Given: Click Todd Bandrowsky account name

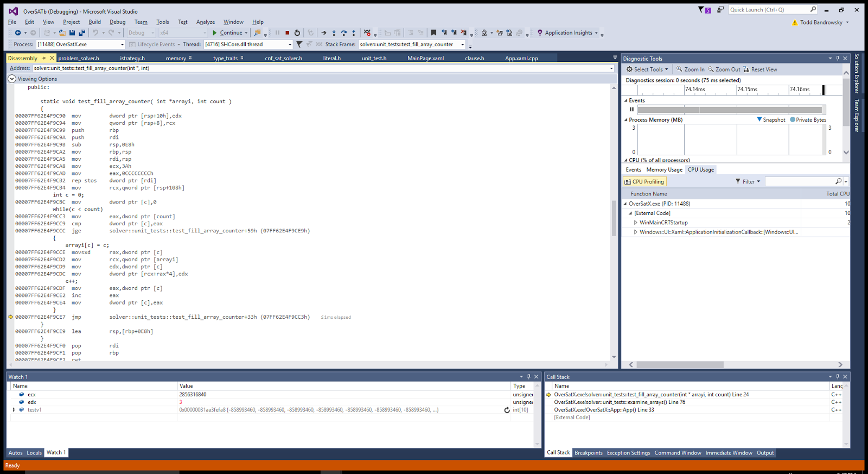Looking at the screenshot, I should tap(821, 22).
